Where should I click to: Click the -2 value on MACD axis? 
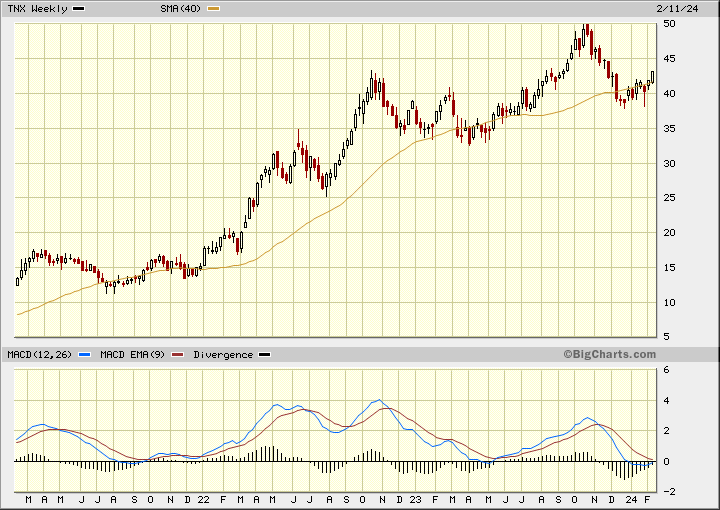tap(669, 492)
